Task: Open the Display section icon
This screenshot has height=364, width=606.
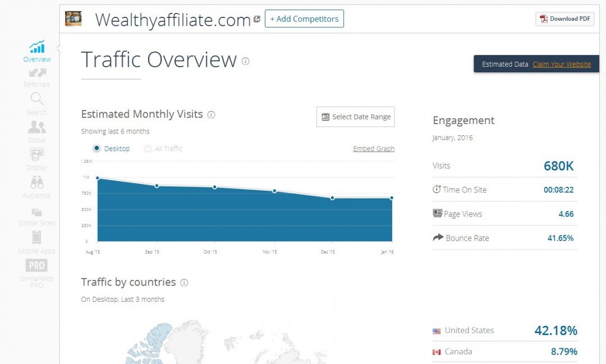Action: click(36, 155)
